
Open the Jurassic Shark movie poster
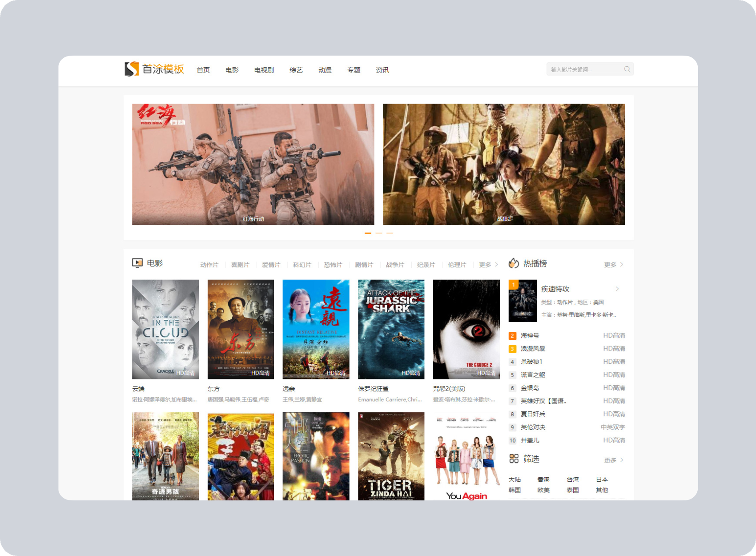point(391,329)
